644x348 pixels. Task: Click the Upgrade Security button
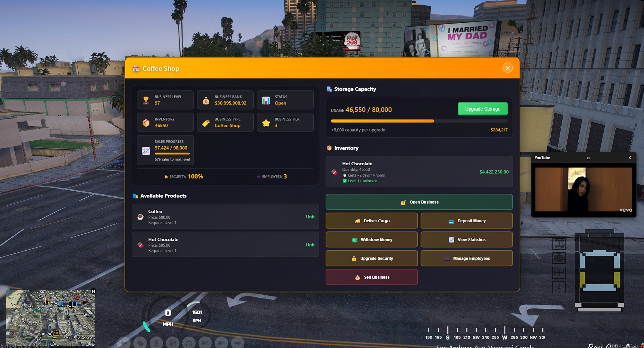372,259
